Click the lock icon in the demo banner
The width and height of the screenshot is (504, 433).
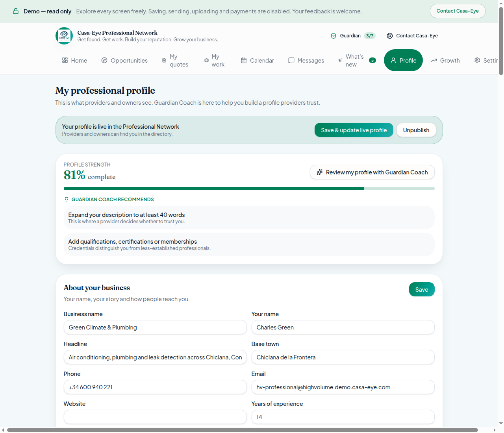pos(16,11)
